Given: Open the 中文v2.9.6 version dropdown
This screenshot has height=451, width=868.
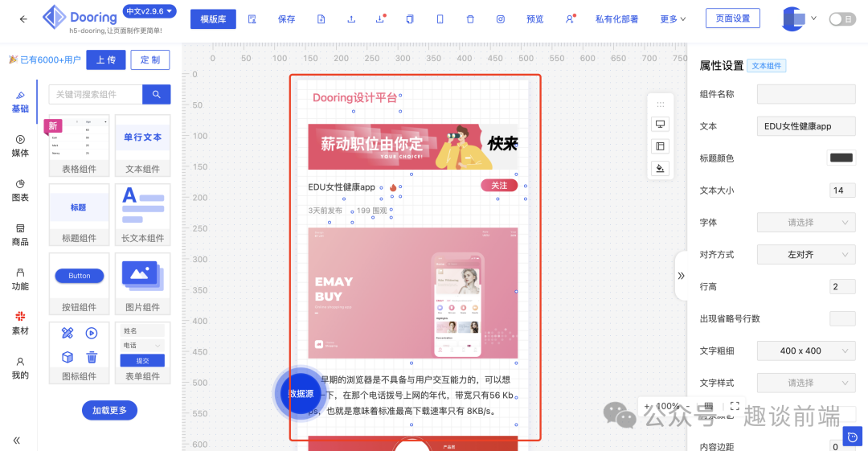Looking at the screenshot, I should [x=149, y=11].
